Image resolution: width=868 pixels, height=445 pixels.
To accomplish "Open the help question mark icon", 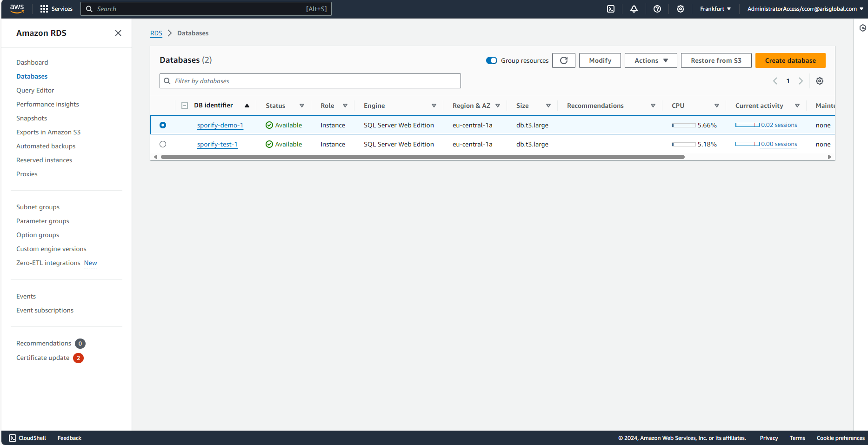I will point(657,9).
